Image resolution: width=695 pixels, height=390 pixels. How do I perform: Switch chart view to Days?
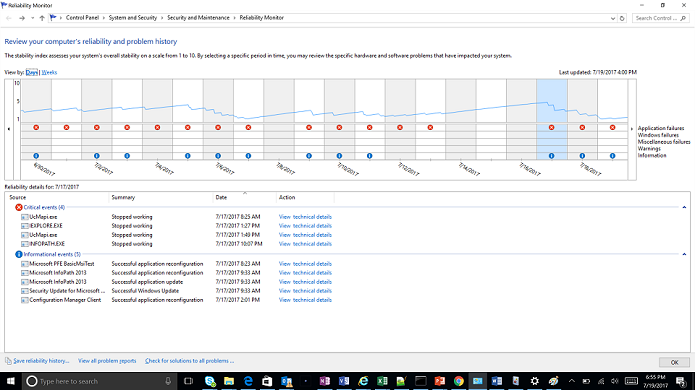pyautogui.click(x=31, y=72)
